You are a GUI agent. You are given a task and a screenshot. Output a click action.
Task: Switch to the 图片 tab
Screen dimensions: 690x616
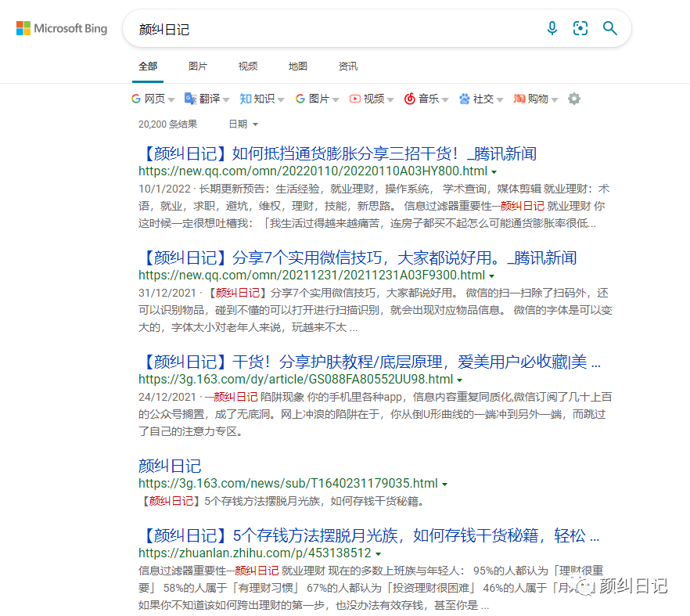[198, 67]
